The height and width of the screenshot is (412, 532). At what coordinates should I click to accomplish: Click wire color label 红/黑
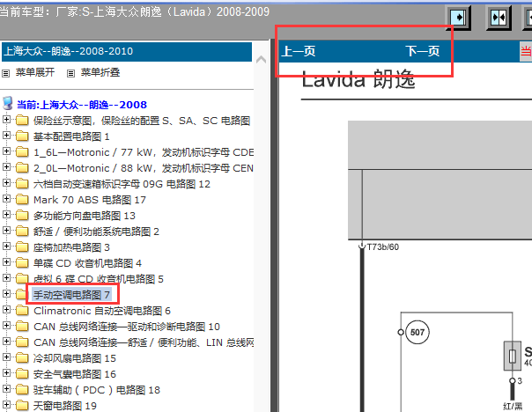click(x=513, y=406)
